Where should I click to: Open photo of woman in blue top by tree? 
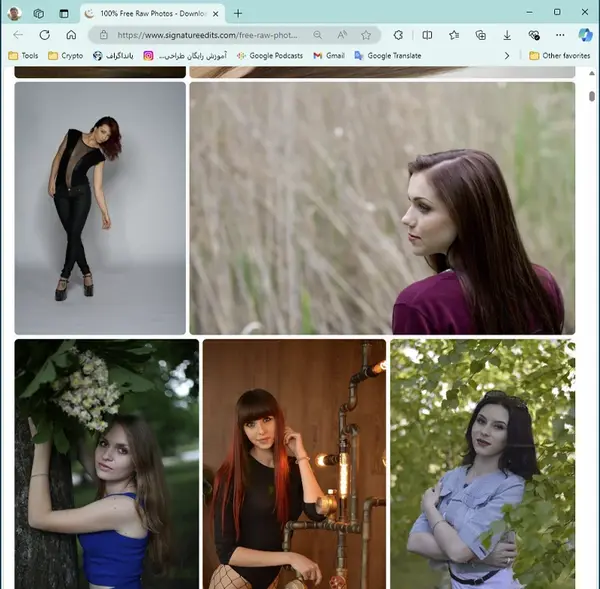pyautogui.click(x=107, y=464)
